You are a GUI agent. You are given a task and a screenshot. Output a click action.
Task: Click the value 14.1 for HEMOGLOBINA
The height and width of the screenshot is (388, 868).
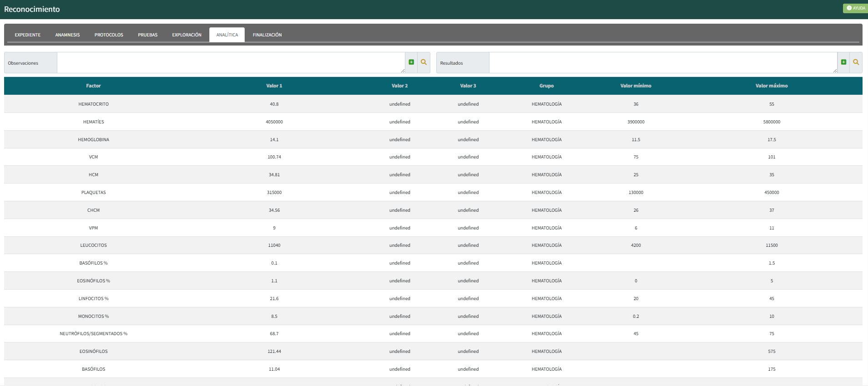point(274,140)
